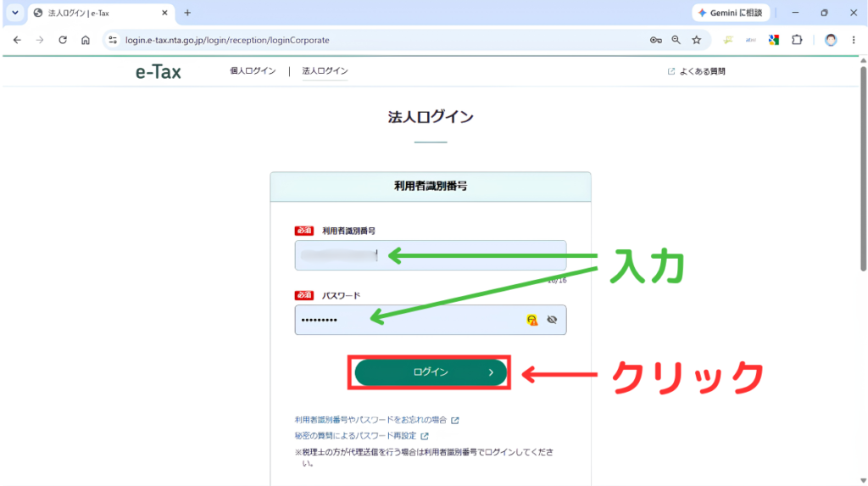Bookmark this page with the star icon
The width and height of the screenshot is (868, 486).
[697, 40]
